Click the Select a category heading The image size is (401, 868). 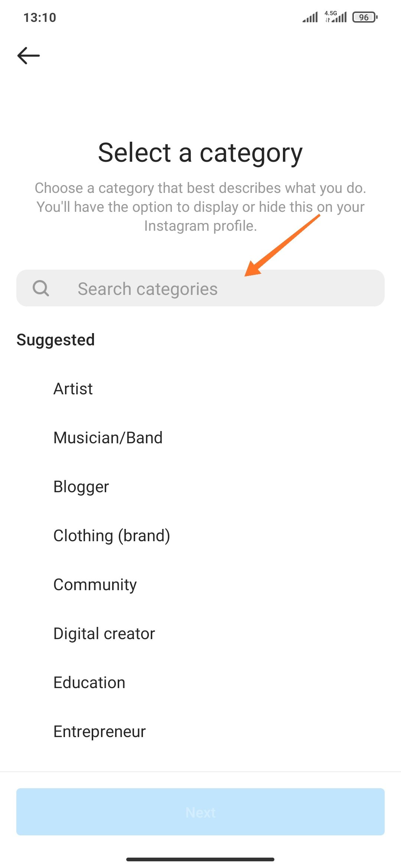pos(200,152)
